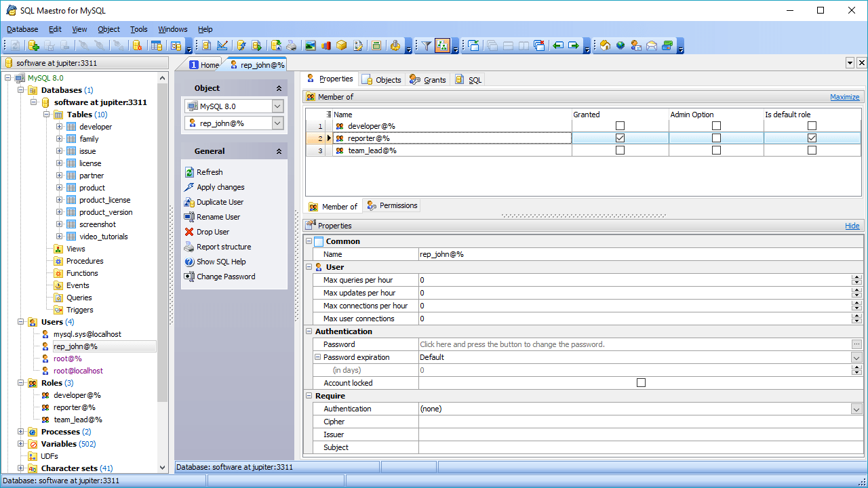This screenshot has height=488, width=868.
Task: Click the envelope mail icon in toolbar
Action: tap(652, 45)
